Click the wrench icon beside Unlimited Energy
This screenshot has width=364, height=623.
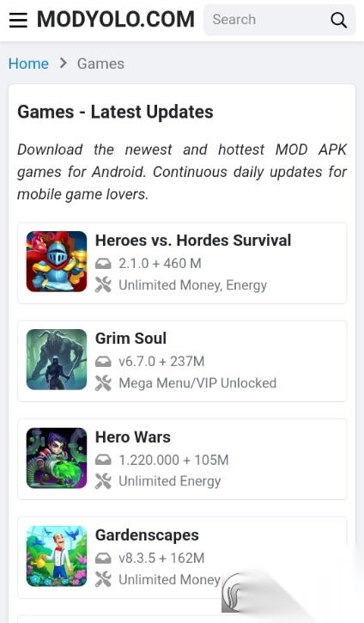[x=103, y=481]
